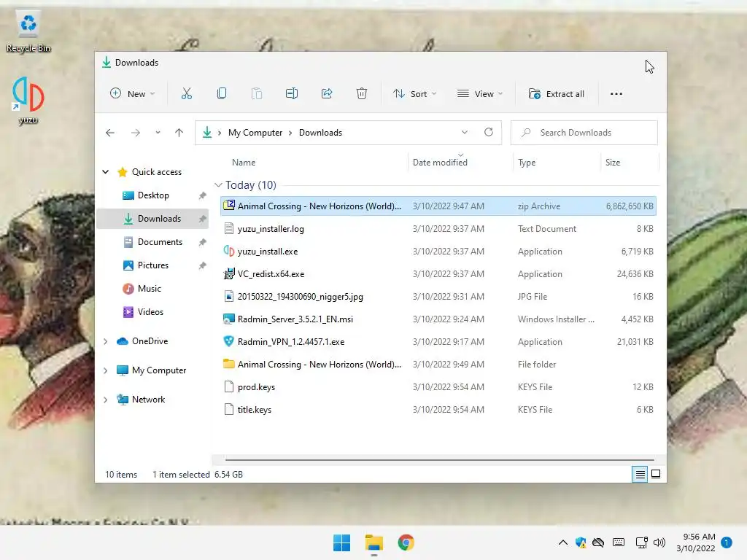Screen dimensions: 747x560
Task: Collapse the Quick access tree node
Action: click(106, 172)
